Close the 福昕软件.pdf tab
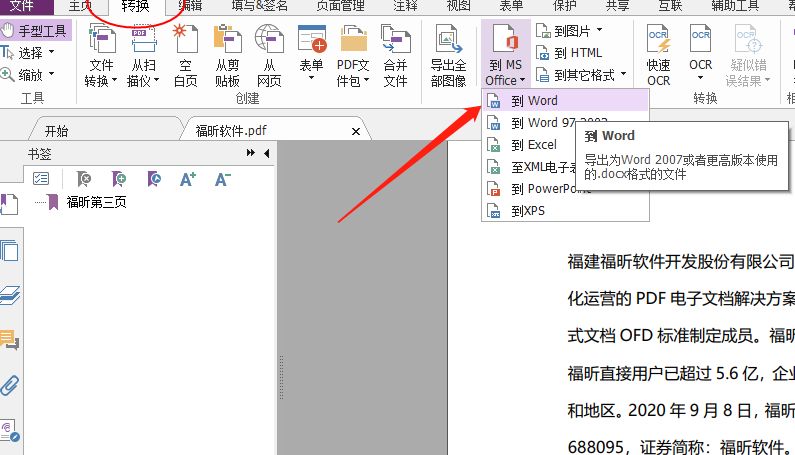795x455 pixels. pos(356,131)
